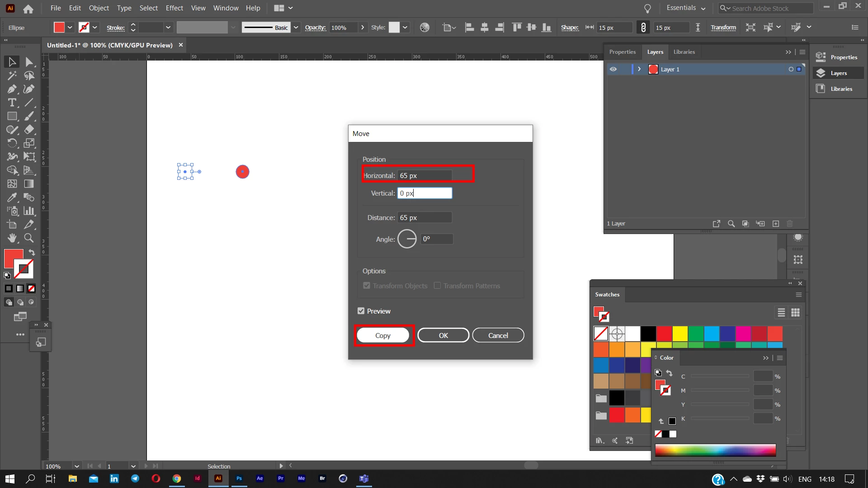
Task: Uncheck the Preview checkbox
Action: [361, 311]
